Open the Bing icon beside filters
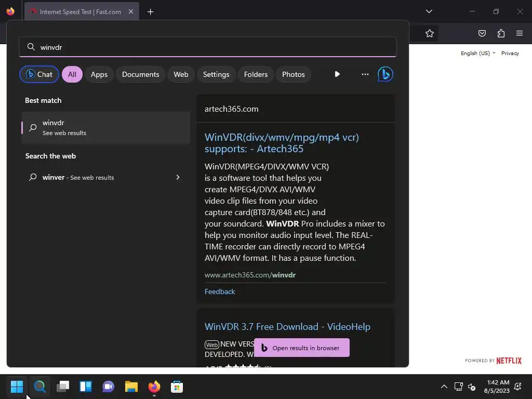Screen dimensions: 532x399 [x=385, y=74]
